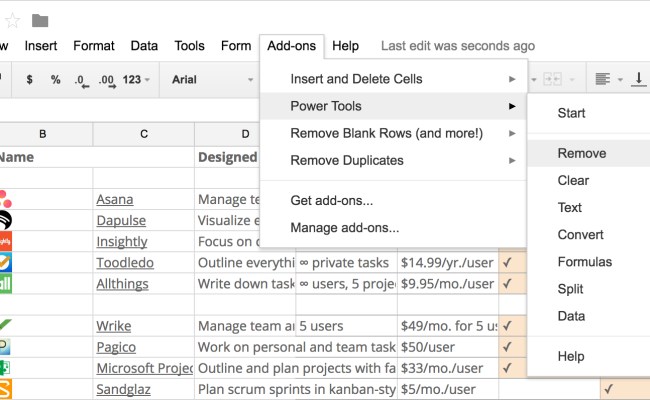650x400 pixels.
Task: Select Remove in the Power Tools submenu
Action: [x=582, y=154]
